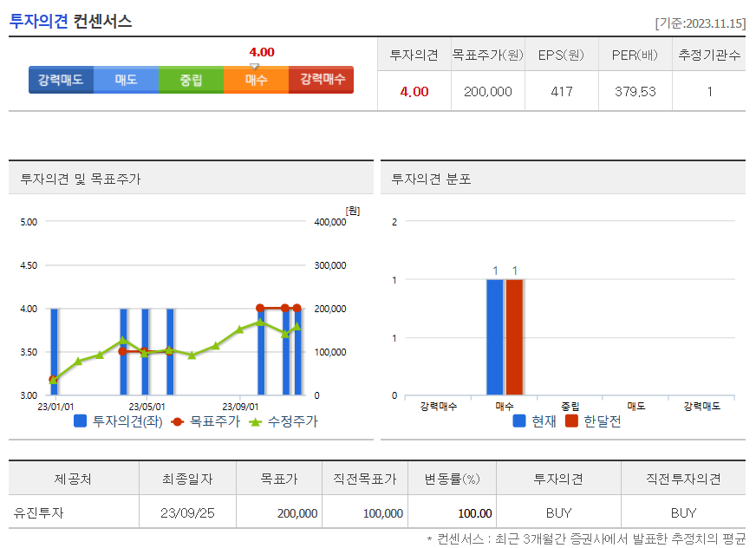The width and height of the screenshot is (756, 548).
Task: Select the 매수 rating segment marked 4.00
Action: pos(256,80)
